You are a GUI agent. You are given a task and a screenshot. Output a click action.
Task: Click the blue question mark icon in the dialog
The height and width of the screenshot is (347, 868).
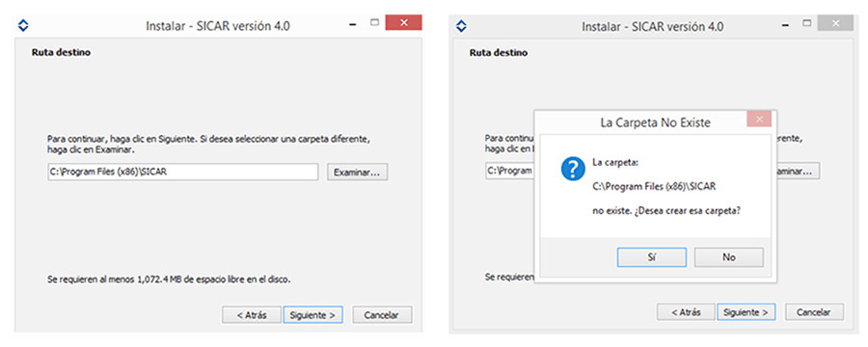572,169
